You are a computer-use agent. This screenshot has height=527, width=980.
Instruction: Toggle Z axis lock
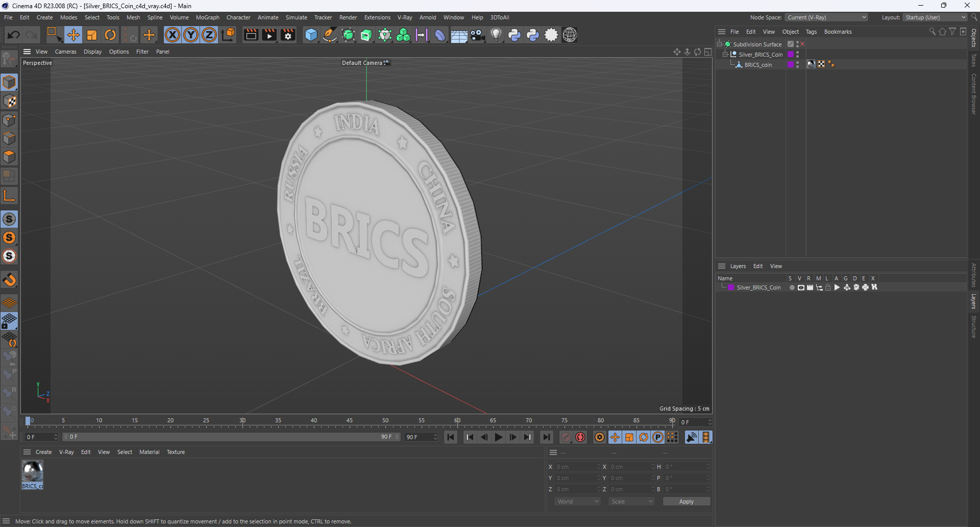pos(209,35)
